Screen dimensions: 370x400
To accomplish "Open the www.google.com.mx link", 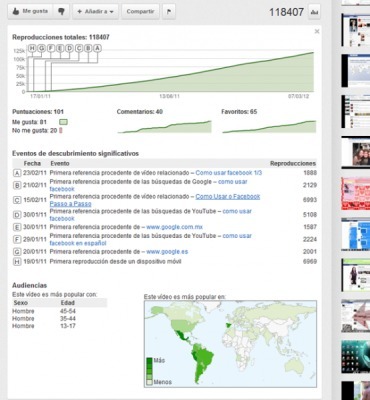I will click(x=174, y=227).
